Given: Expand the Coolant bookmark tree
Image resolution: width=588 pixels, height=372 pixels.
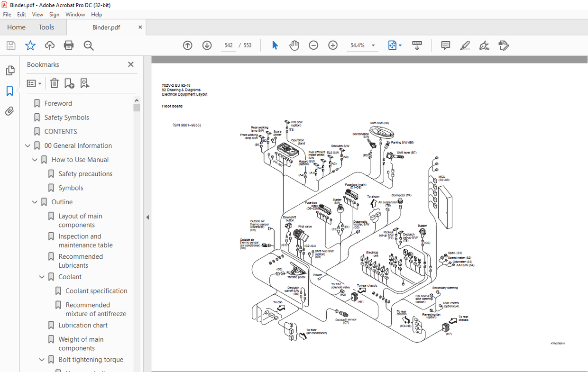Looking at the screenshot, I should tap(42, 276).
